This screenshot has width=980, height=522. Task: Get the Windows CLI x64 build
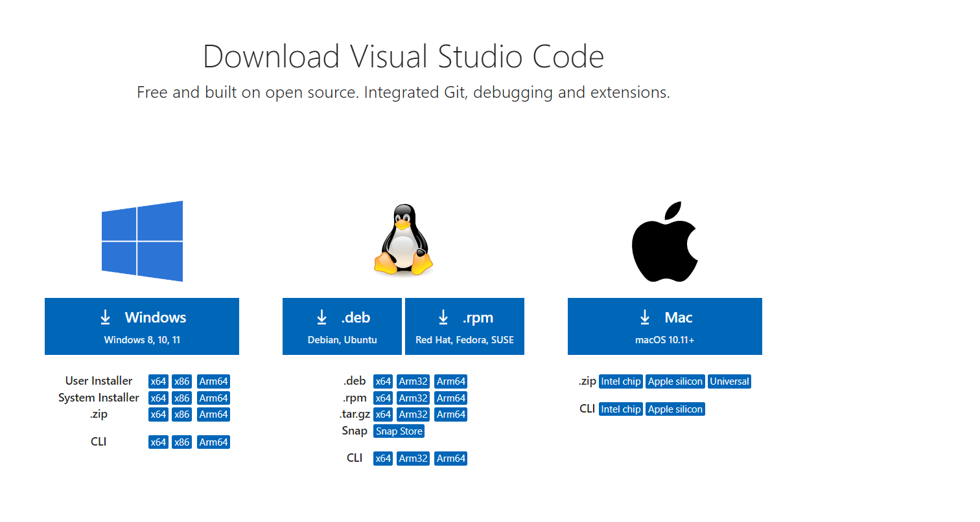[x=158, y=442]
